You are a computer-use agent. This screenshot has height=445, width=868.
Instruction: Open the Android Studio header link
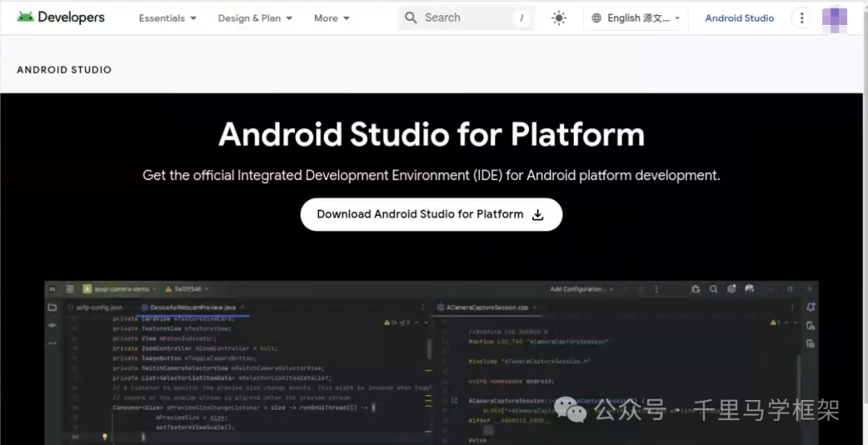[x=739, y=18]
